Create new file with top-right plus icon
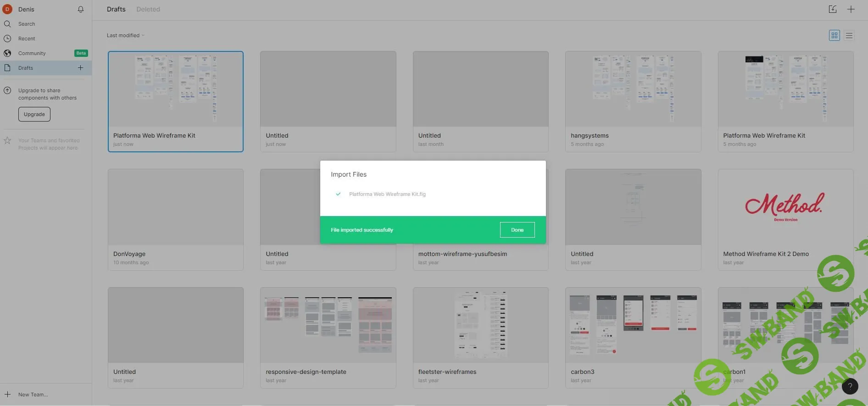This screenshot has height=406, width=868. click(851, 9)
